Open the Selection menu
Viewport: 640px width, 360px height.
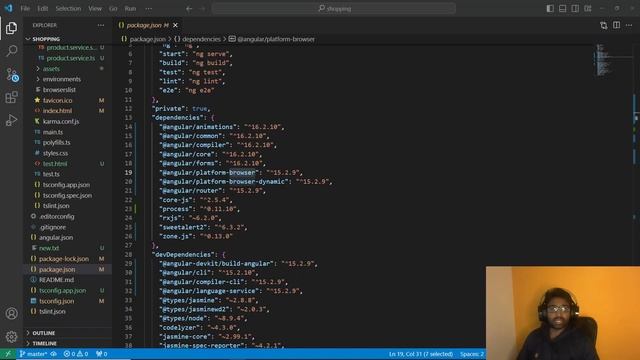pos(68,9)
